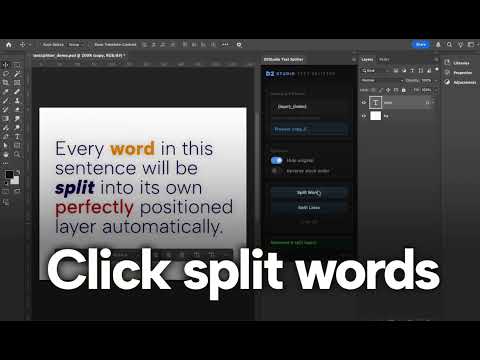Select the Magic Wand tool

coord(17,74)
